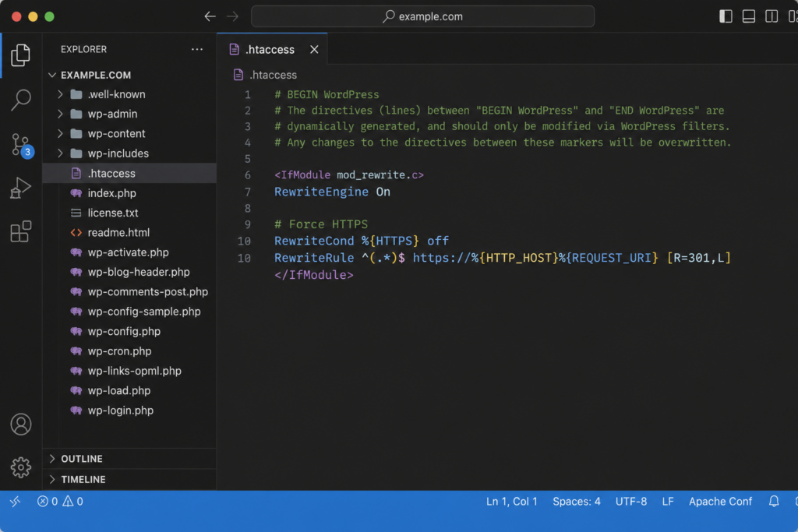The image size is (798, 532).
Task: Open the Run and Debug view
Action: (20, 188)
